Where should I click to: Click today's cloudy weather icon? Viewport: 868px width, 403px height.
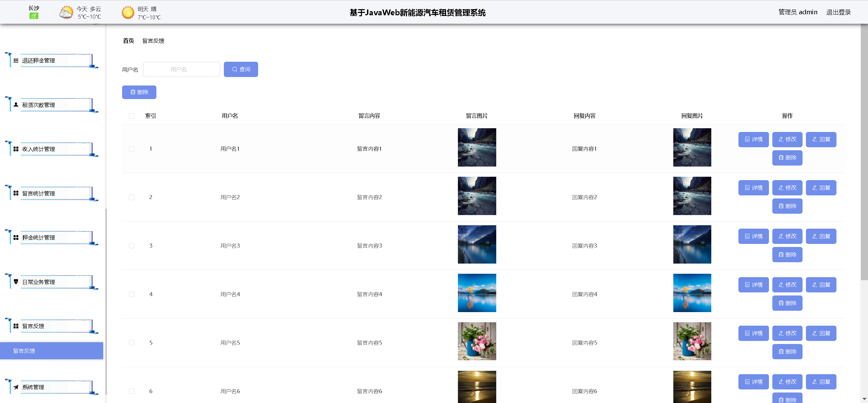[66, 13]
